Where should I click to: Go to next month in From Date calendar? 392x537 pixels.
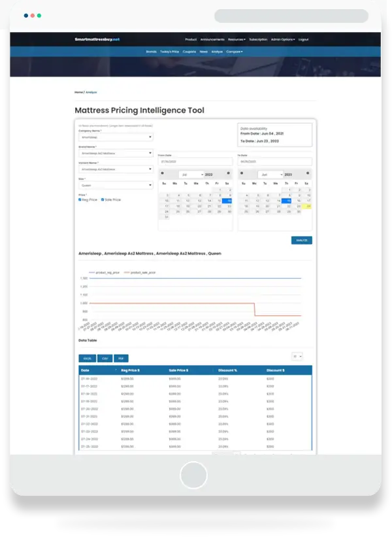[228, 173]
